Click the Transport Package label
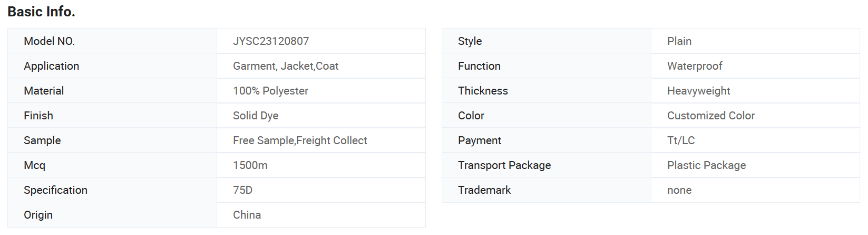868x235 pixels. pos(504,165)
